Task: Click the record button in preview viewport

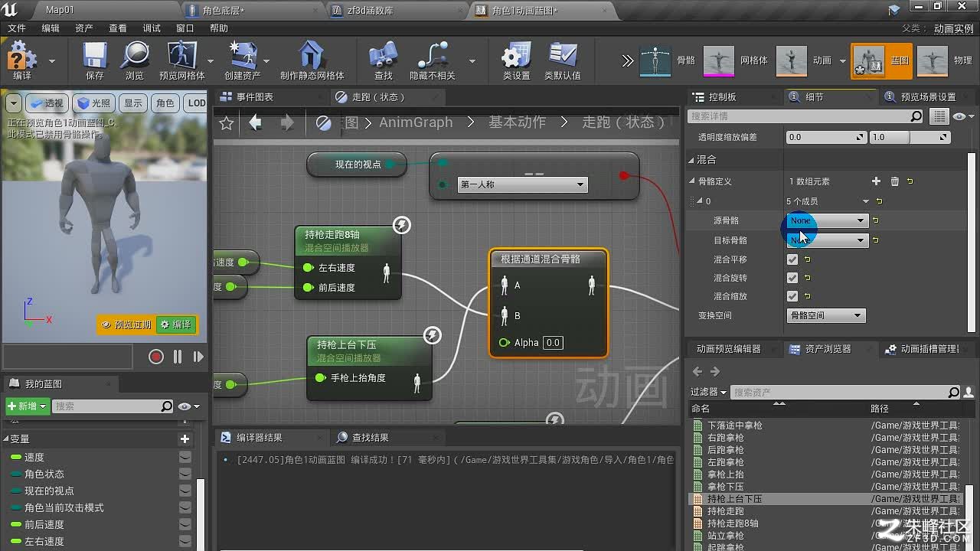Action: coord(156,357)
